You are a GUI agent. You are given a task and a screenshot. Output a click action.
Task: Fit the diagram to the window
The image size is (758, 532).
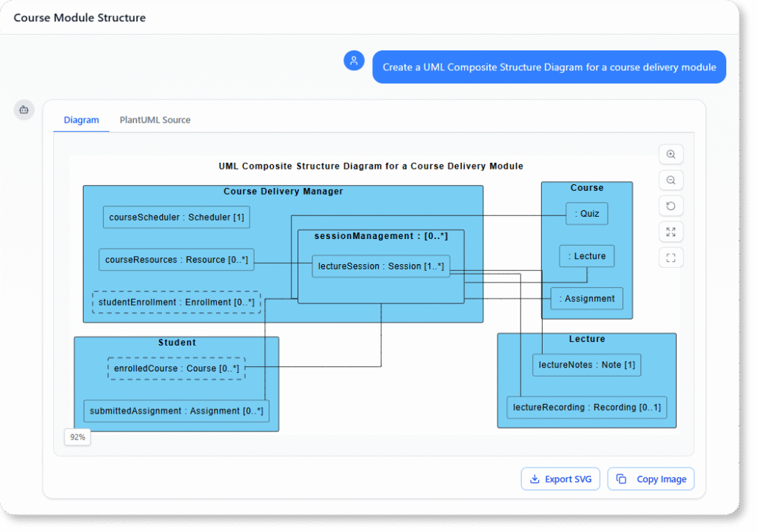coord(671,232)
